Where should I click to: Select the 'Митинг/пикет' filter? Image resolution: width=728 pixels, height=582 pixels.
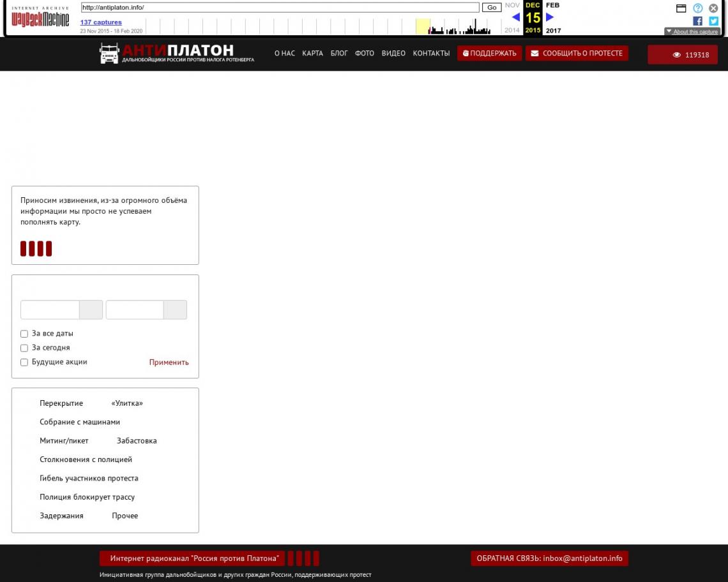point(64,441)
